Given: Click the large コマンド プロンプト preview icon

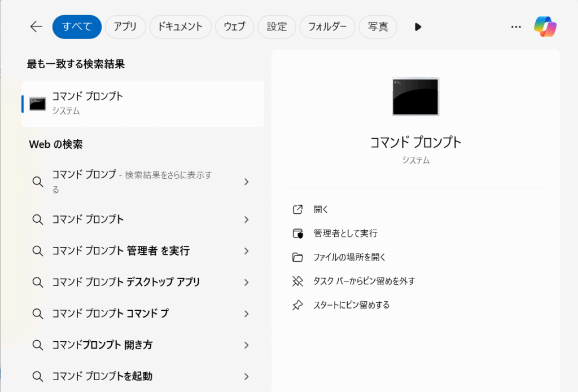Looking at the screenshot, I should (x=415, y=96).
